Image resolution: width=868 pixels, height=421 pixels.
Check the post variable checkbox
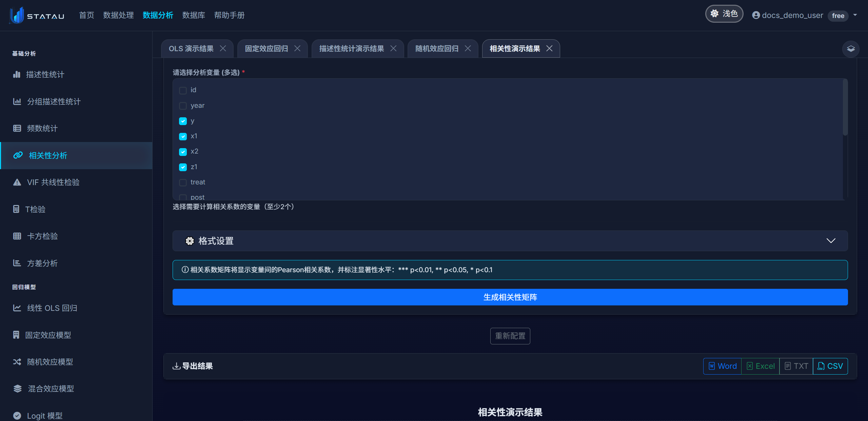pos(183,197)
